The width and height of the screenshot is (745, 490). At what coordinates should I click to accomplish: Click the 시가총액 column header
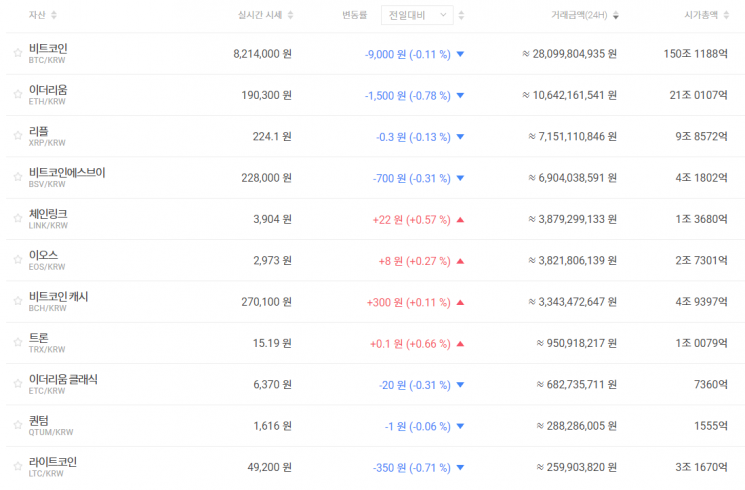tap(701, 15)
